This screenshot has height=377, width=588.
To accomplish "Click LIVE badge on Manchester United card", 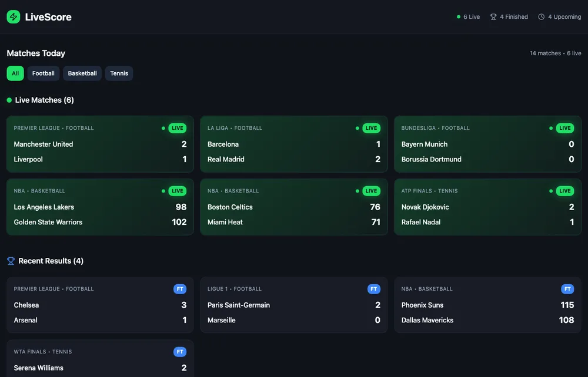I will (x=178, y=128).
